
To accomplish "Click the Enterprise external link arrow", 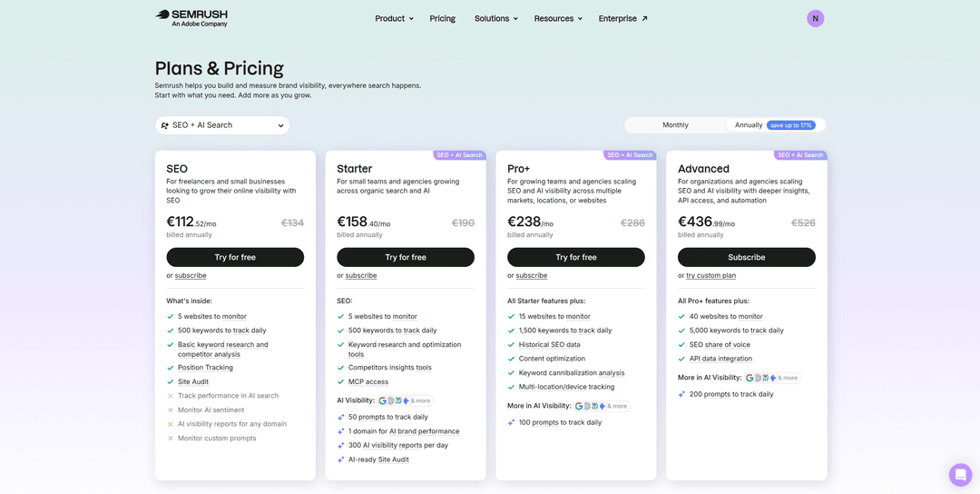I will [644, 19].
